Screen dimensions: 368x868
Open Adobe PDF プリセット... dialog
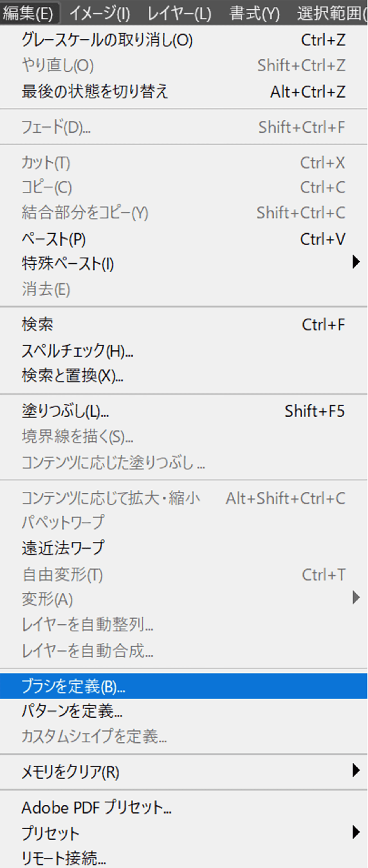pyautogui.click(x=96, y=808)
